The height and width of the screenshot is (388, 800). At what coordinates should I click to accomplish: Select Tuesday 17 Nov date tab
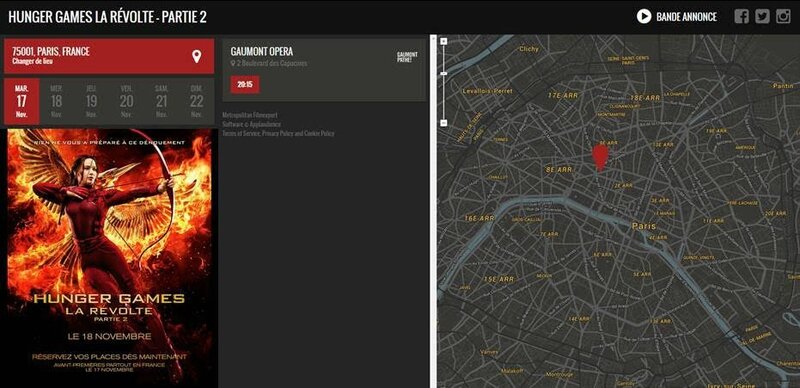[x=21, y=101]
